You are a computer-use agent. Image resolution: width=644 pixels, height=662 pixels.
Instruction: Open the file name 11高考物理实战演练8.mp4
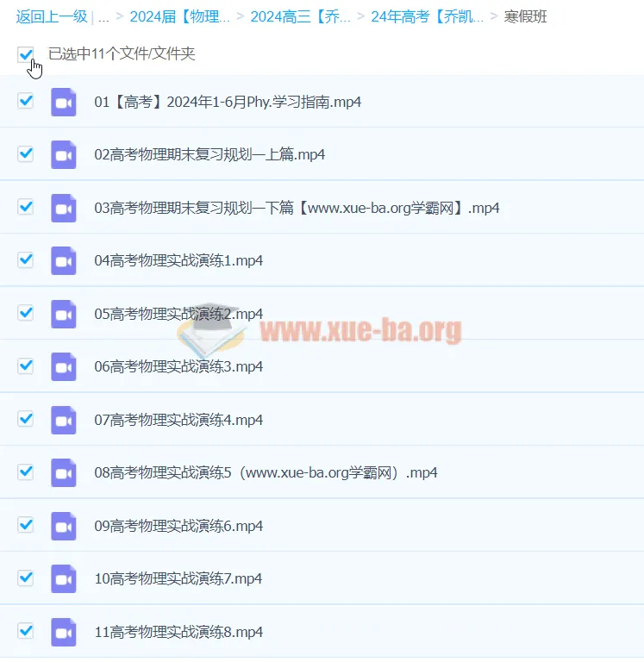(x=178, y=633)
